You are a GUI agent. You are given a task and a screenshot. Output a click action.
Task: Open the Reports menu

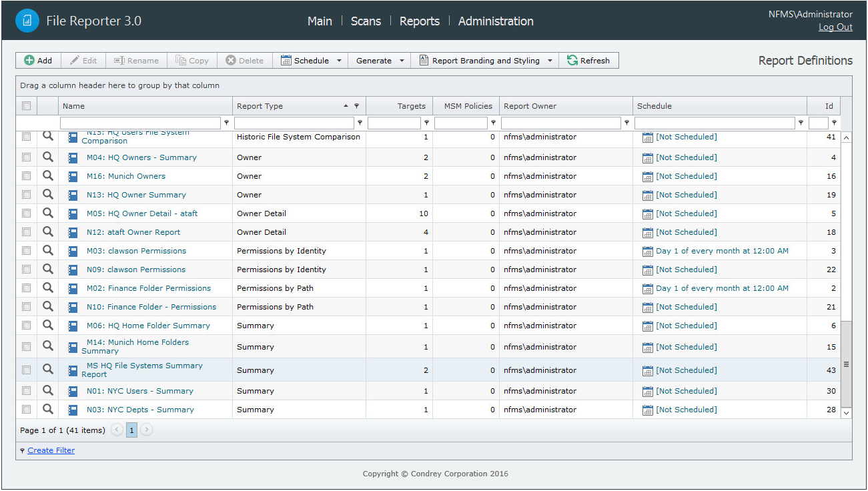click(419, 21)
